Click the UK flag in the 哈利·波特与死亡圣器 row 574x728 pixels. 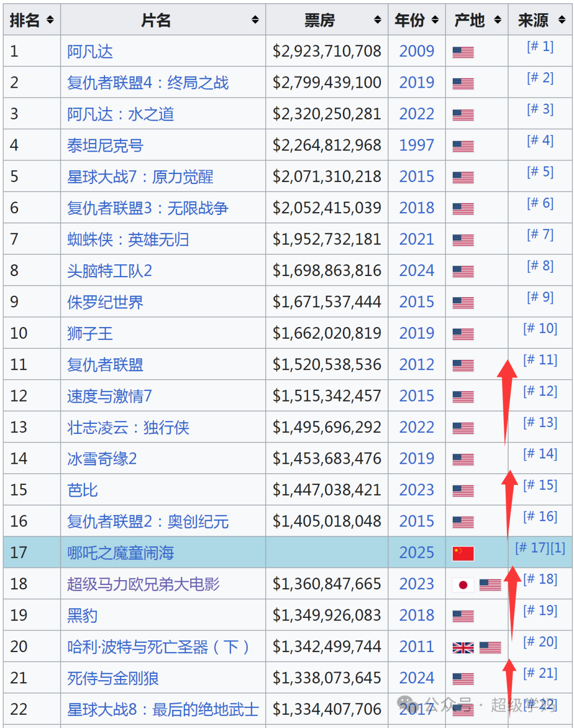click(463, 648)
